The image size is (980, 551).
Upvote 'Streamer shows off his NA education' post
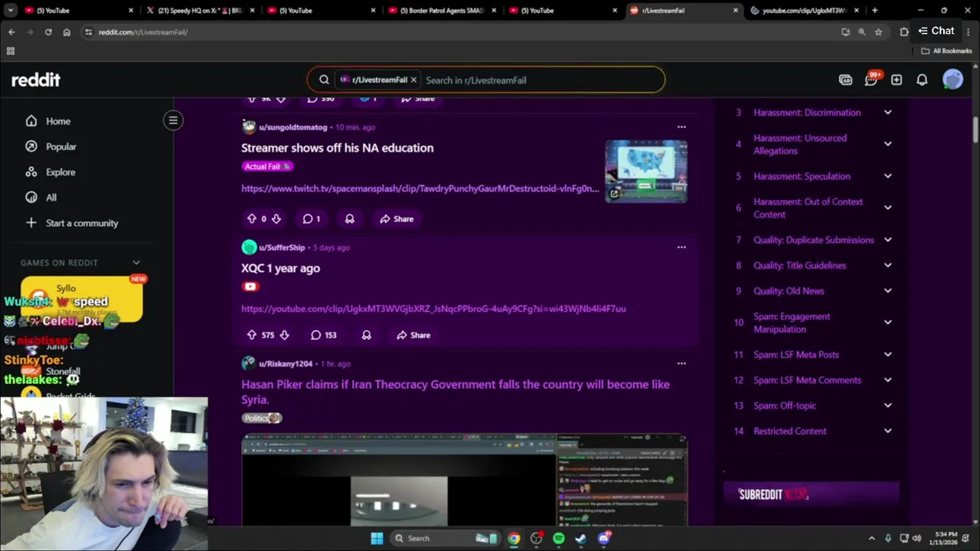[251, 219]
